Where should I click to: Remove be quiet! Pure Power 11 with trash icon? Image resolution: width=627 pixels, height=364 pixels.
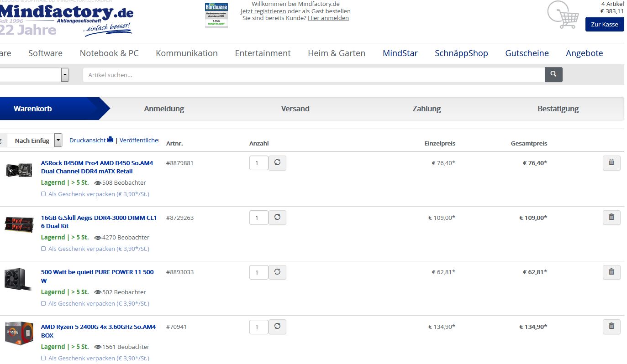611,272
